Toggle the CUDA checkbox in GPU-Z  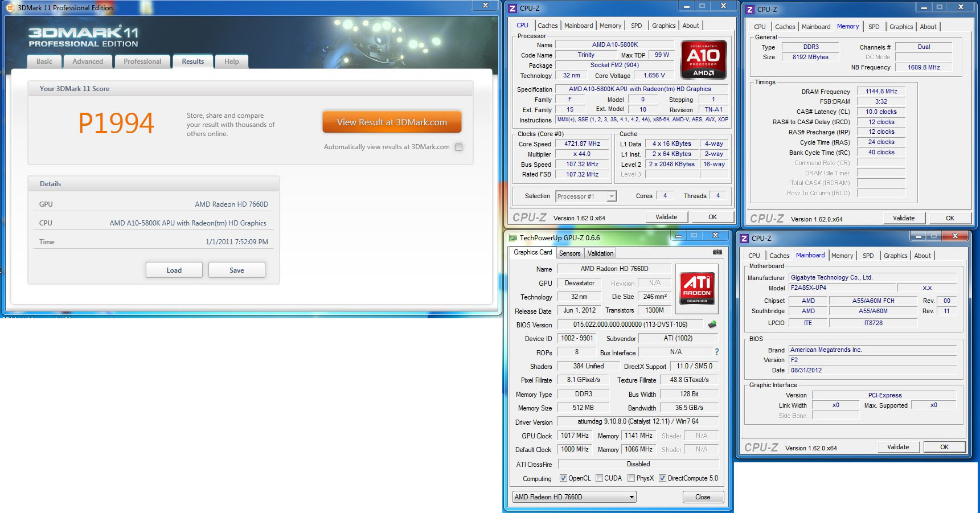(x=599, y=478)
